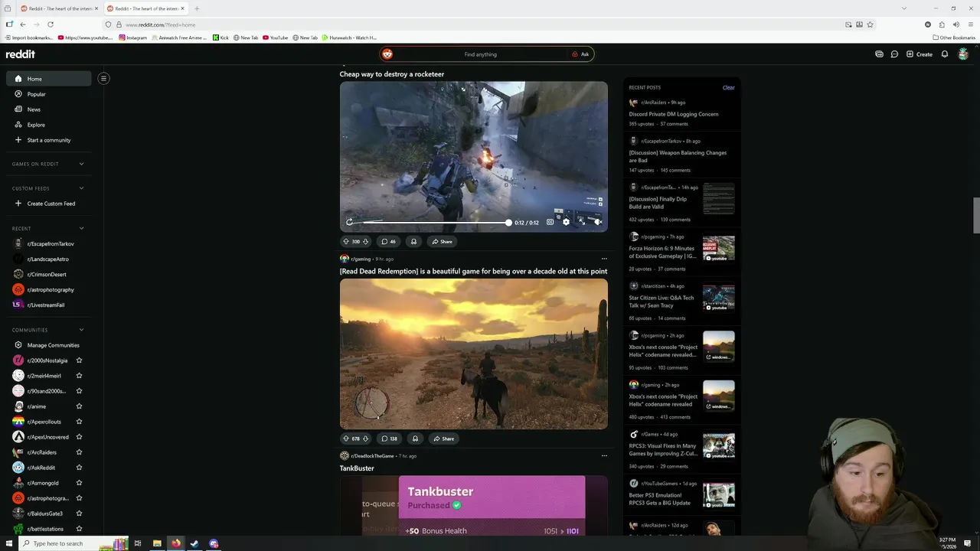The height and width of the screenshot is (551, 980).
Task: Bookmark this page with the star icon
Action: tap(870, 24)
